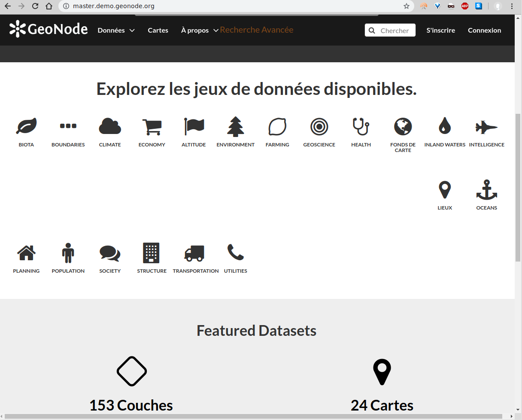Viewport: 522px width, 420px height.
Task: Open the Farming lemon icon
Action: pos(277,126)
